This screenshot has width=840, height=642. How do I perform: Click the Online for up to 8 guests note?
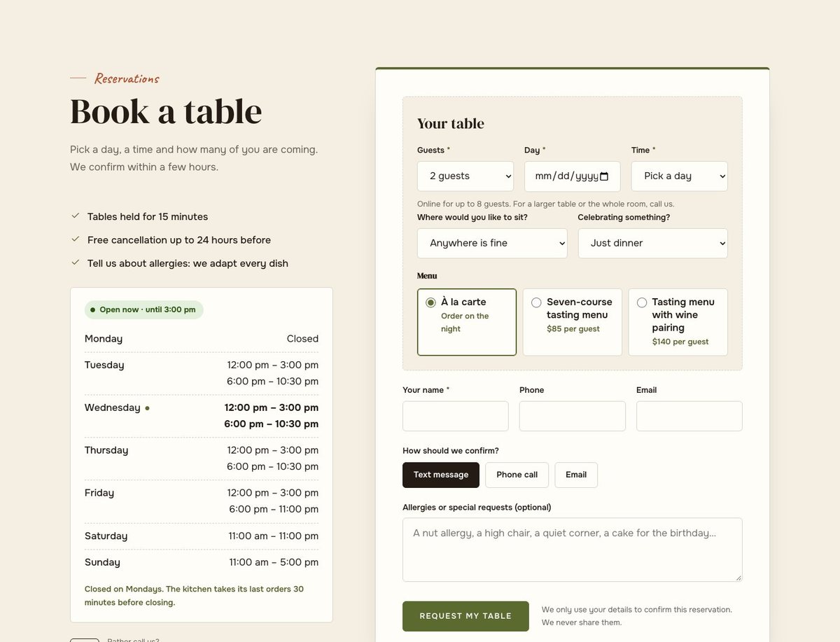click(546, 204)
